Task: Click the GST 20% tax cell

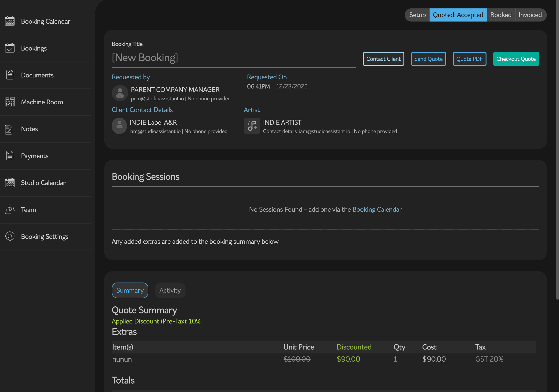Action: (489, 359)
